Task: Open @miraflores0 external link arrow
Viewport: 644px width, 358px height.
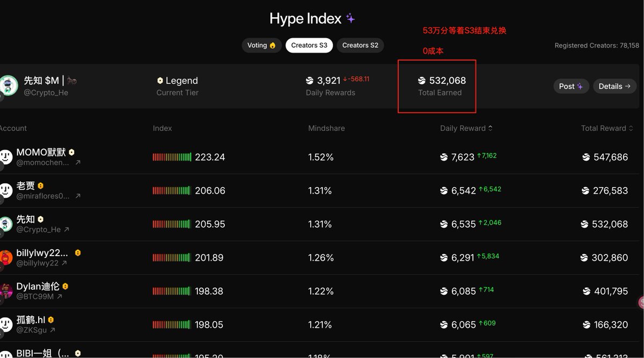Action: click(78, 196)
